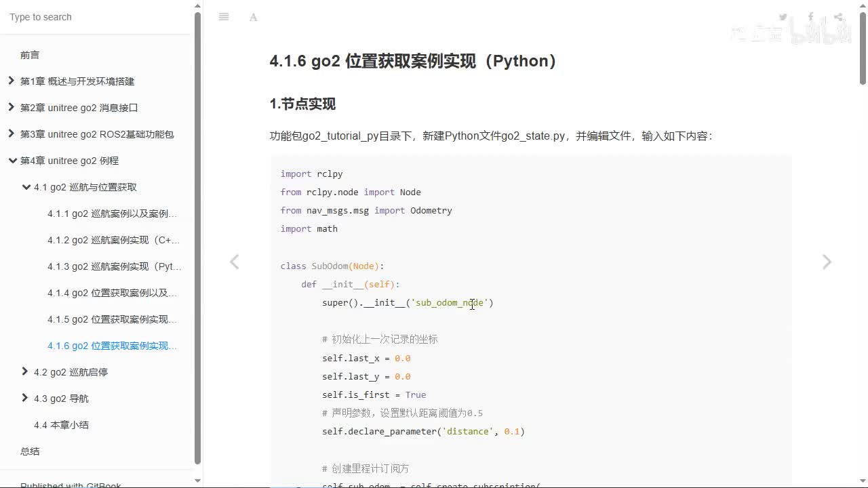
Task: Click the Published with GitBook link
Action: click(x=71, y=485)
